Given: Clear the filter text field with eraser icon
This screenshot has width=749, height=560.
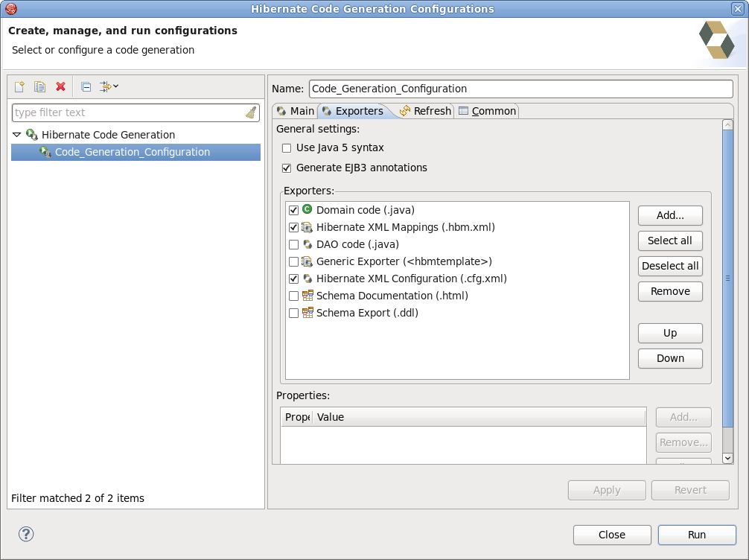Looking at the screenshot, I should click(x=251, y=112).
